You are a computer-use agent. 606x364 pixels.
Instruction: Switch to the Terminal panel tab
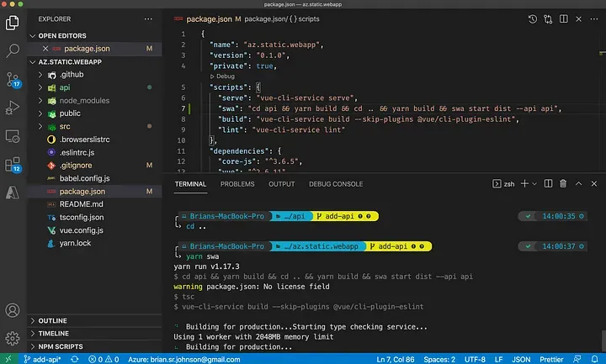coord(190,184)
